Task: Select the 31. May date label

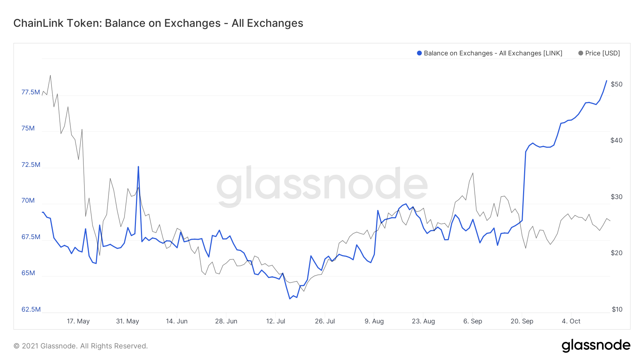Action: (127, 321)
